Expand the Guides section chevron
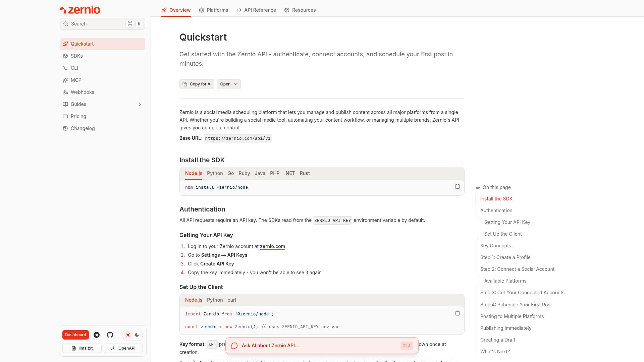Image resolution: width=644 pixels, height=362 pixels. click(140, 104)
